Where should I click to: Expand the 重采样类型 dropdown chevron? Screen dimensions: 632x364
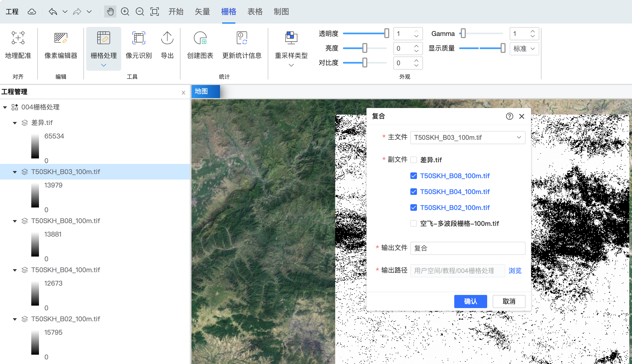(x=291, y=65)
